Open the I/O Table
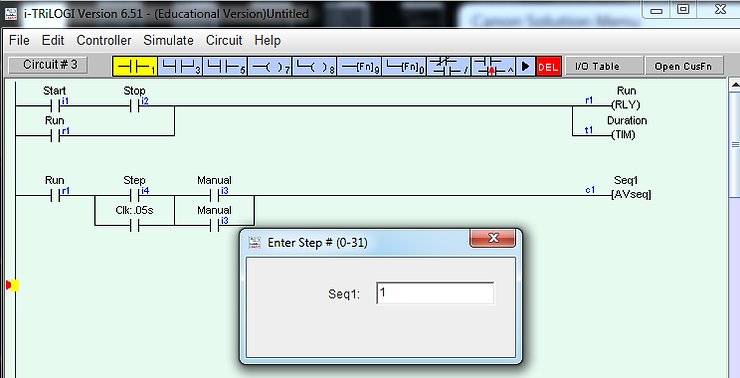The image size is (740, 378). (604, 67)
